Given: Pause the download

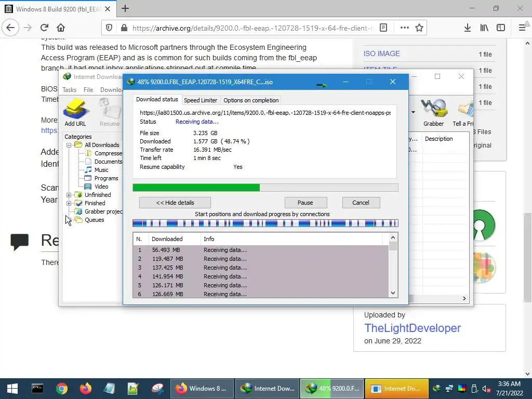Looking at the screenshot, I should click(305, 203).
